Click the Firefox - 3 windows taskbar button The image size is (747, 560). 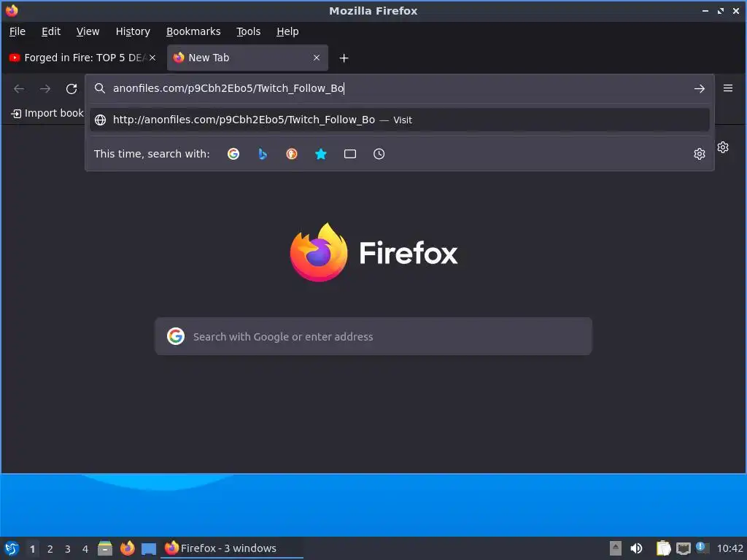coord(233,548)
